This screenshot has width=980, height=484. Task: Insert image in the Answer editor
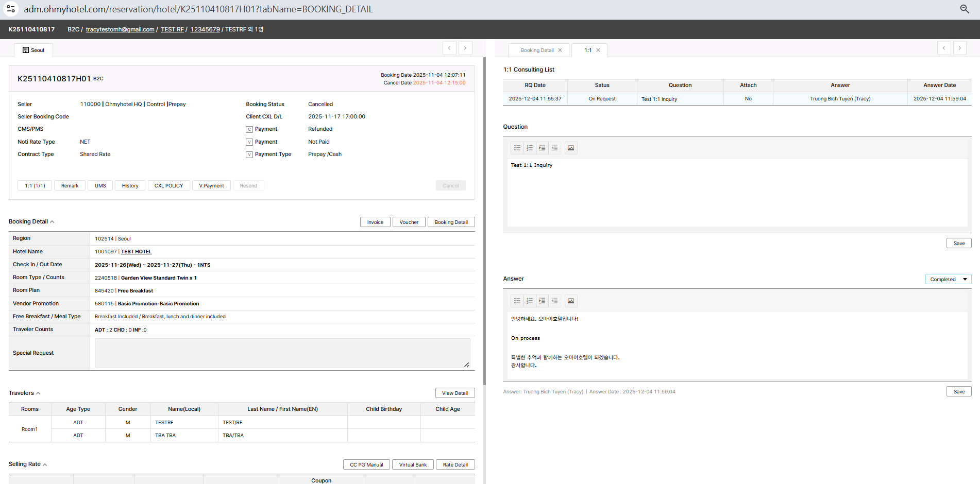571,301
